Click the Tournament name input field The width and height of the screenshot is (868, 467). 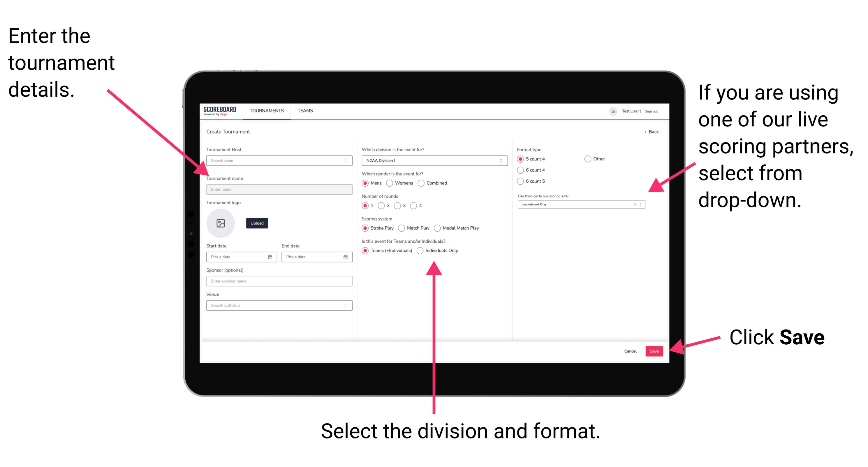pyautogui.click(x=278, y=189)
